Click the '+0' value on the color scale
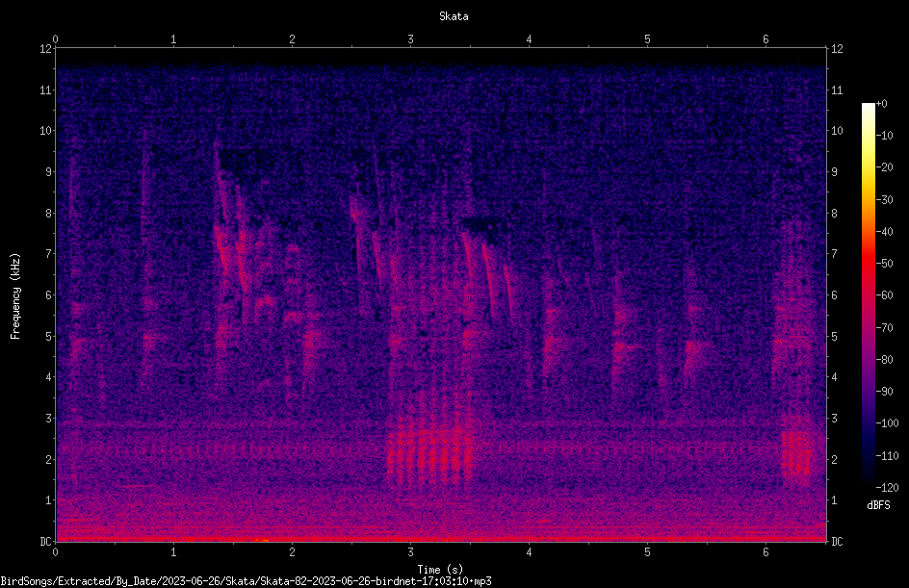 point(882,104)
